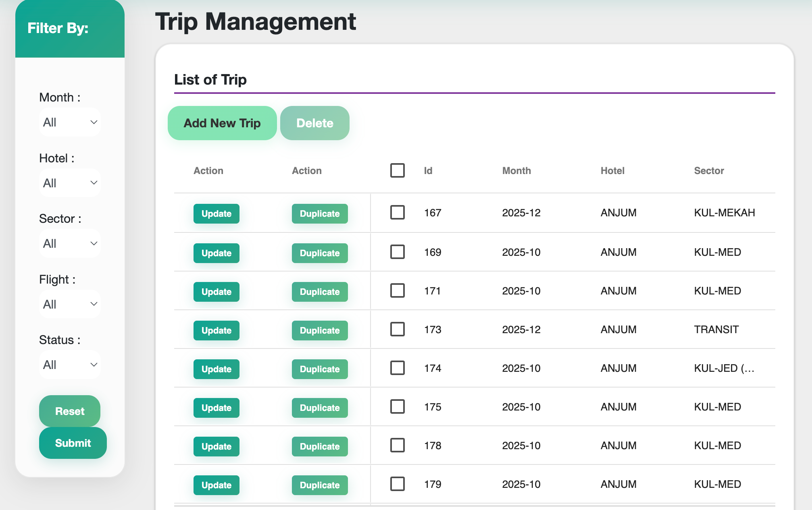Click Update for trip 174

(x=217, y=369)
